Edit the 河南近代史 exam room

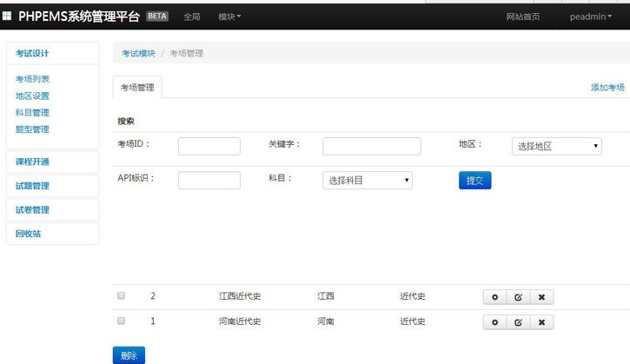point(518,322)
